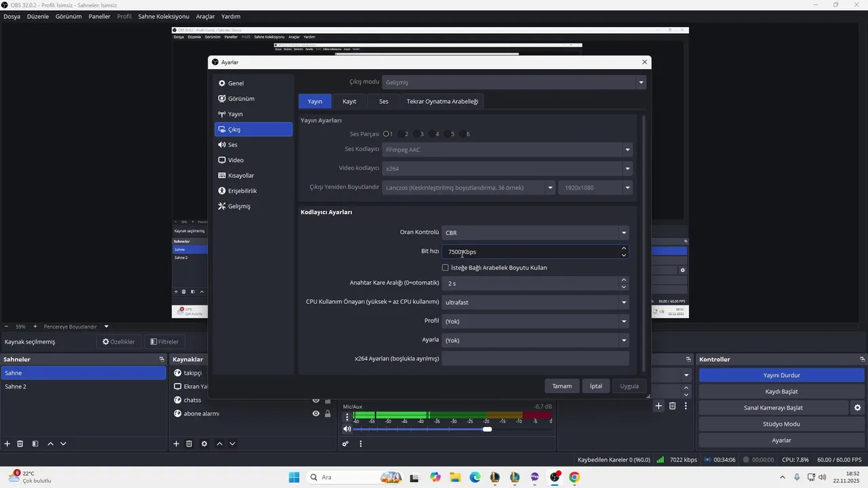
Task: Move scene down arrow in Sahneler
Action: pos(63,444)
